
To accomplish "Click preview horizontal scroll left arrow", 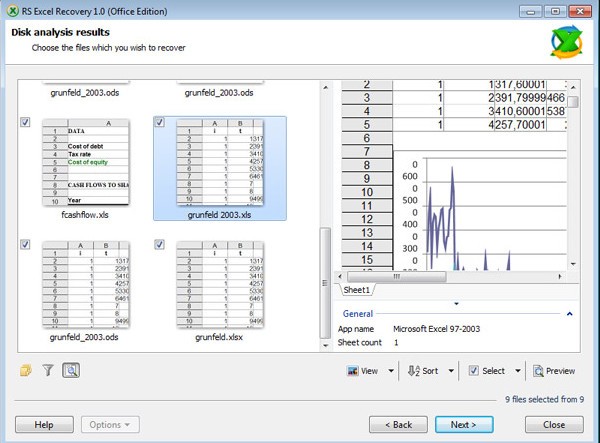I will point(340,276).
